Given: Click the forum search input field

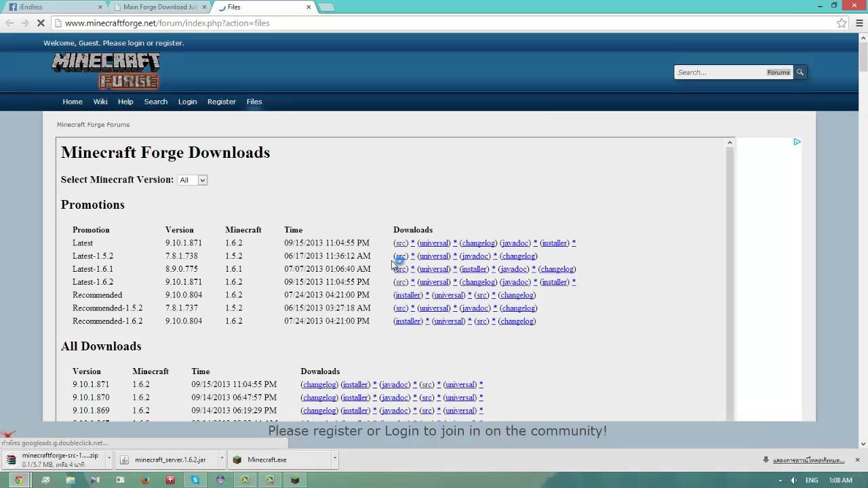Looking at the screenshot, I should coord(720,72).
